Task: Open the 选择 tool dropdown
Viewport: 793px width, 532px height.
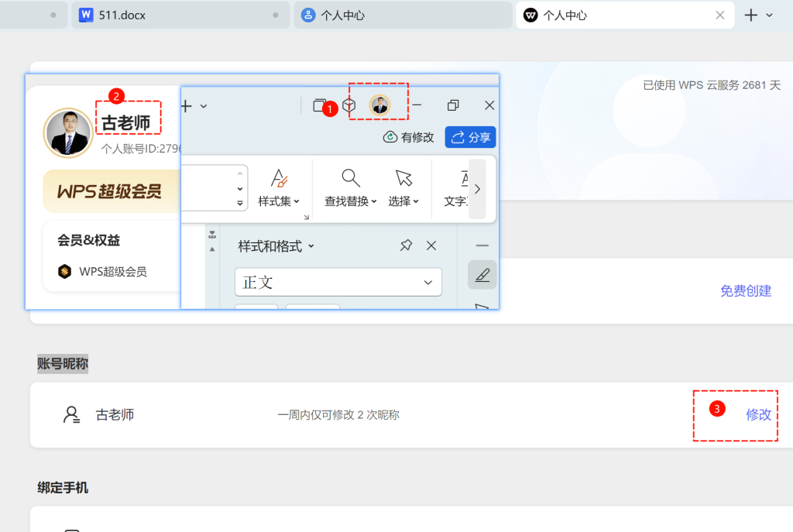Action: pos(403,188)
